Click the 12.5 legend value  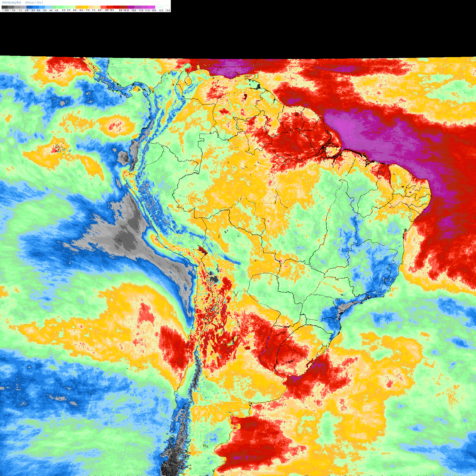(x=161, y=10)
